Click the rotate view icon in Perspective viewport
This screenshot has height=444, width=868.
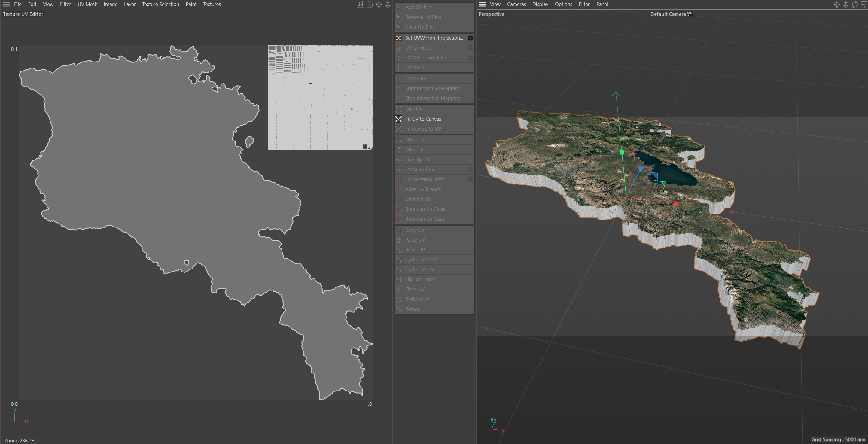[x=854, y=5]
